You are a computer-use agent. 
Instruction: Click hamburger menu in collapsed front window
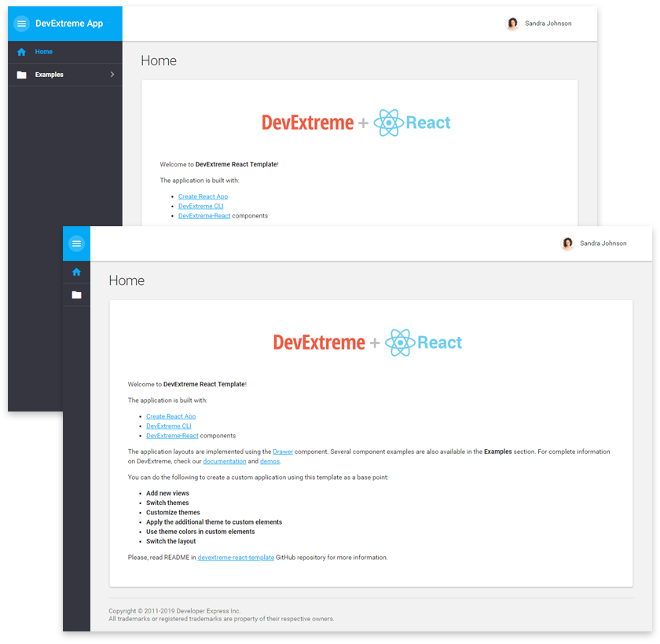pyautogui.click(x=77, y=243)
